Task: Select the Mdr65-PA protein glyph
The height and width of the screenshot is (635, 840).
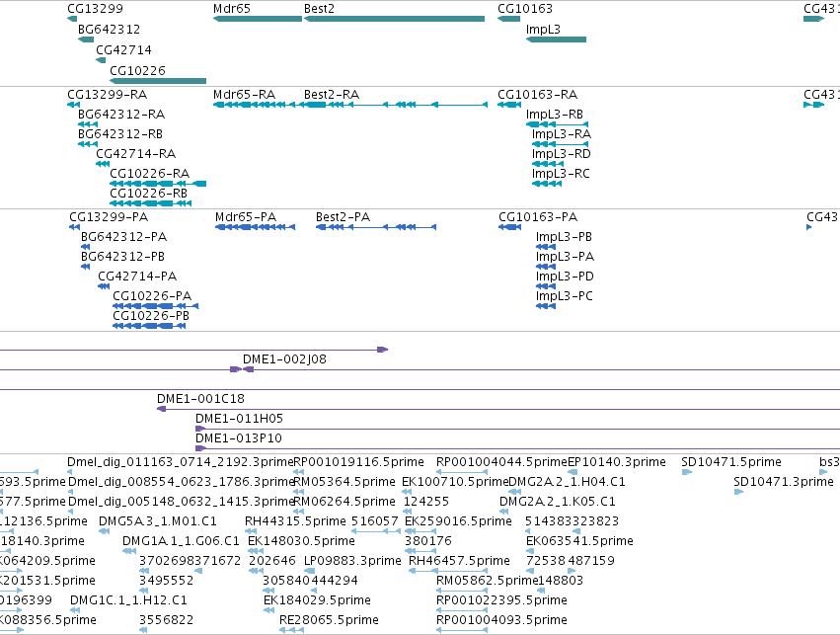Action: (255, 227)
